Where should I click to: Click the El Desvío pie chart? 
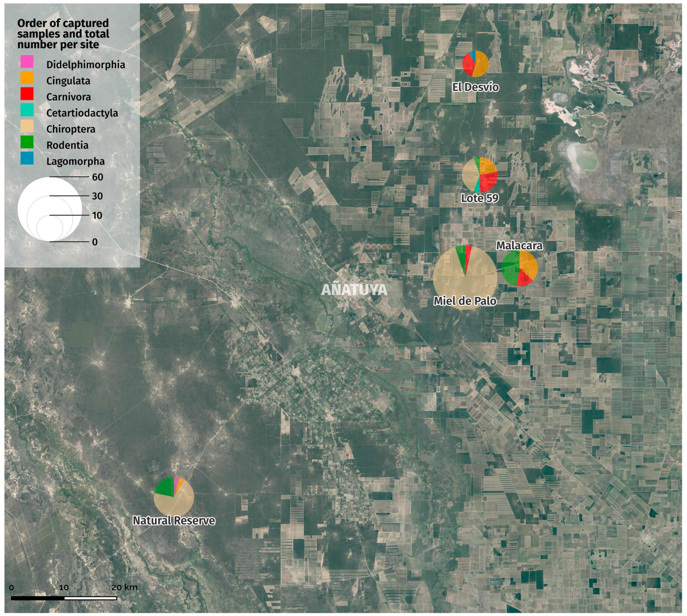point(475,64)
